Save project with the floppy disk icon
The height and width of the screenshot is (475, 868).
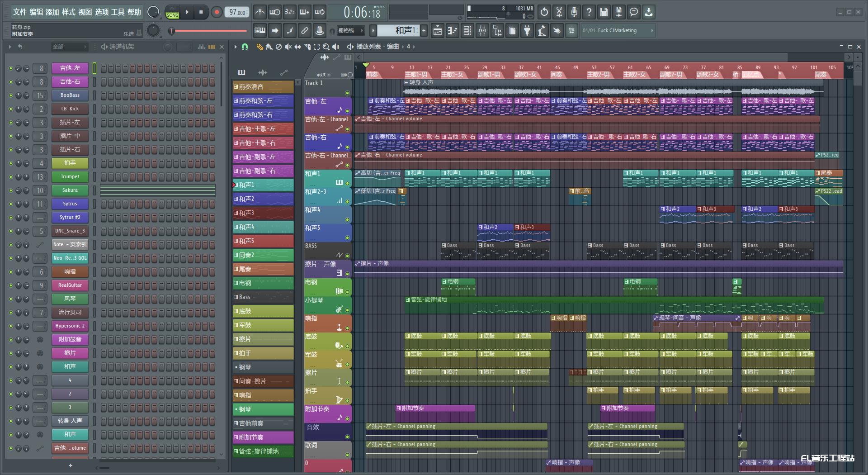click(604, 12)
